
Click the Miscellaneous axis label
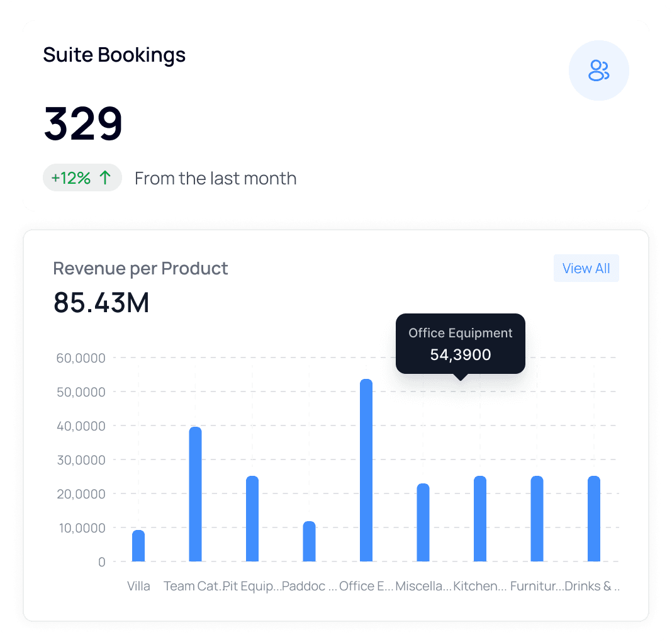click(423, 586)
